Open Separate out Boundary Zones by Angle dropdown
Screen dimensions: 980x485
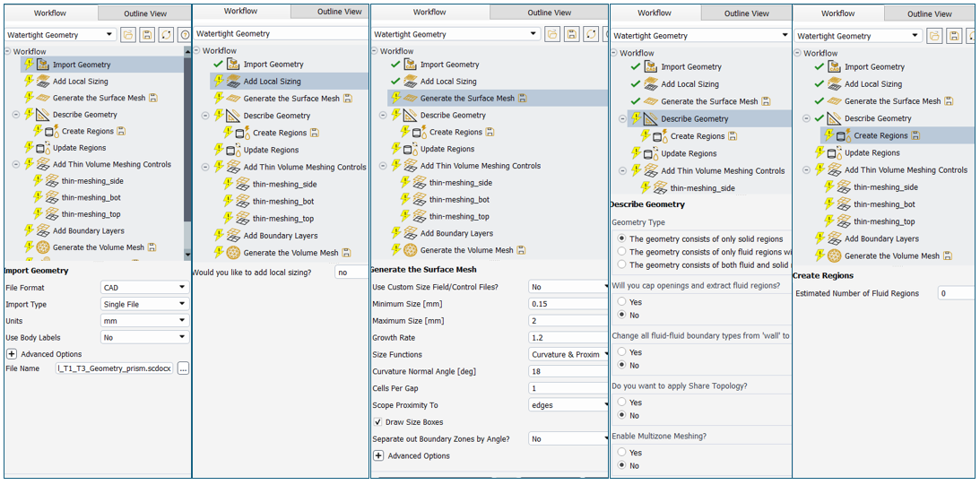click(568, 438)
